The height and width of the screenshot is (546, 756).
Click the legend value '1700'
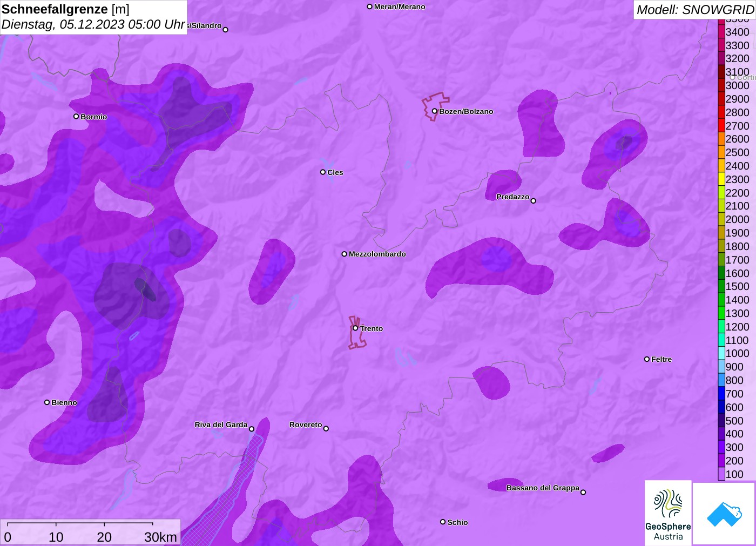tap(737, 260)
